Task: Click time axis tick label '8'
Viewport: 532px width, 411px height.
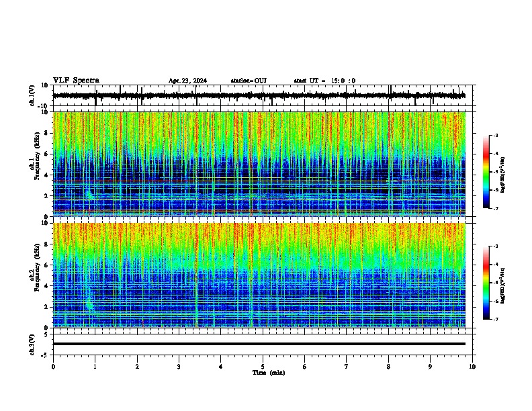Action: pyautogui.click(x=388, y=367)
